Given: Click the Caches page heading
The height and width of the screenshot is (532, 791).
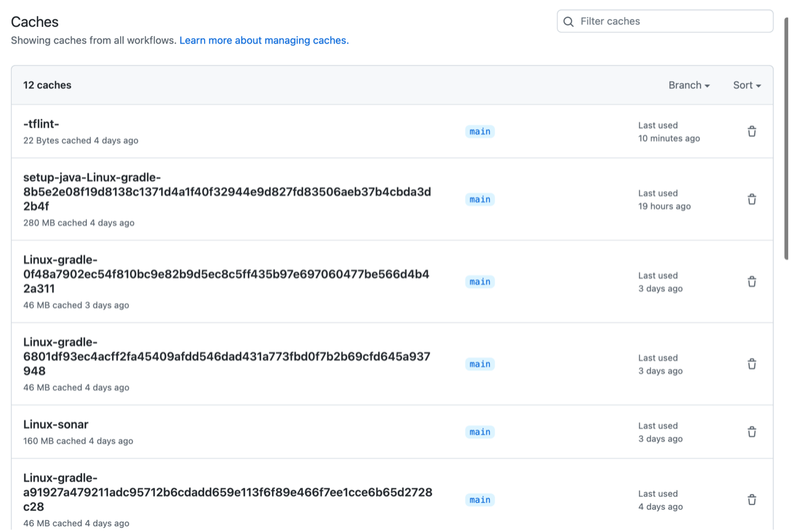Looking at the screenshot, I should click(35, 22).
